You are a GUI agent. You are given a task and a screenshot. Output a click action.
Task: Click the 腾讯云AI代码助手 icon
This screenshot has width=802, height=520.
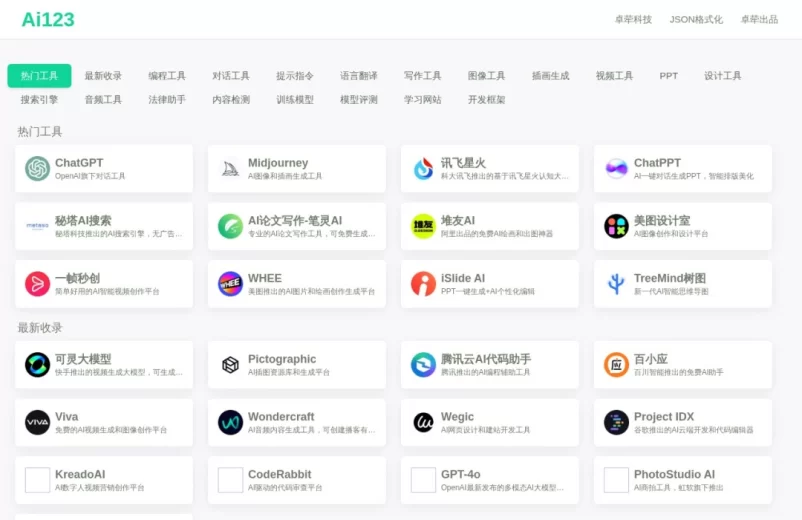[x=423, y=365]
